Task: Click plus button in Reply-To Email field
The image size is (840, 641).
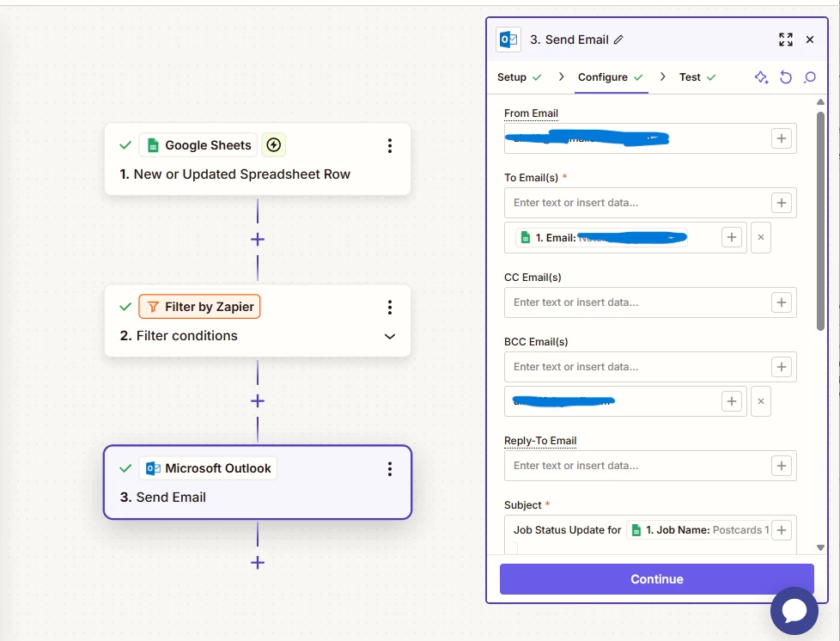Action: pyautogui.click(x=781, y=466)
